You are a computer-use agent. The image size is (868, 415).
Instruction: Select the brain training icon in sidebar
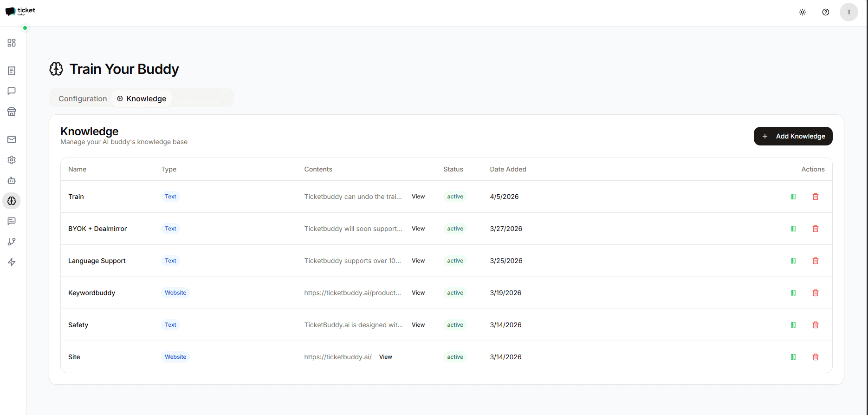pos(12,201)
